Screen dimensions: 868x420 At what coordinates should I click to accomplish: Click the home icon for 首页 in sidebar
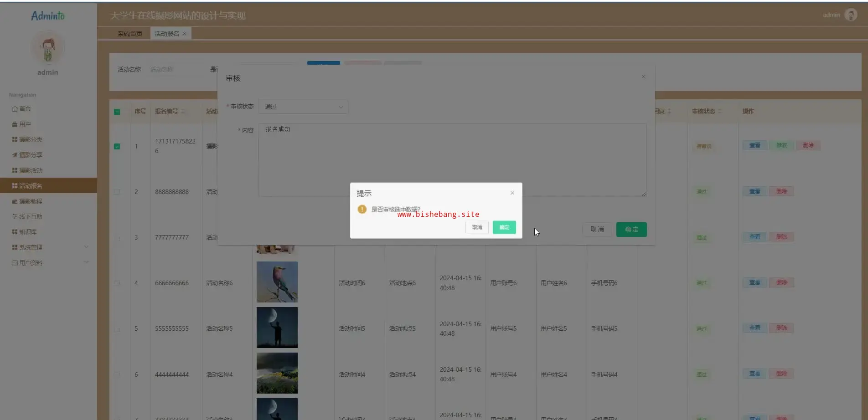(x=15, y=108)
